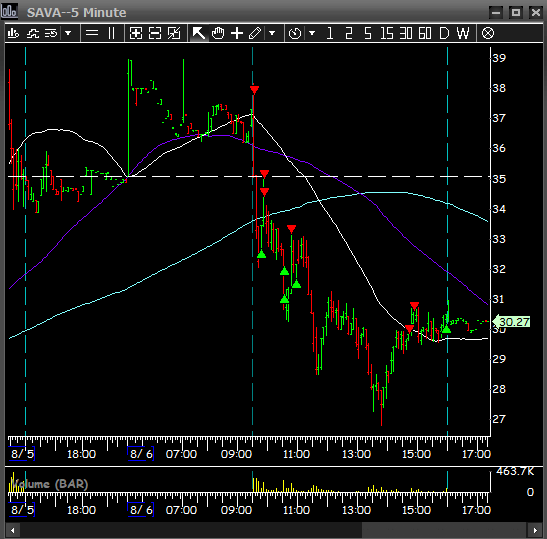Image resolution: width=547 pixels, height=539 pixels.
Task: Select the pencil drawing tool
Action: [x=255, y=33]
